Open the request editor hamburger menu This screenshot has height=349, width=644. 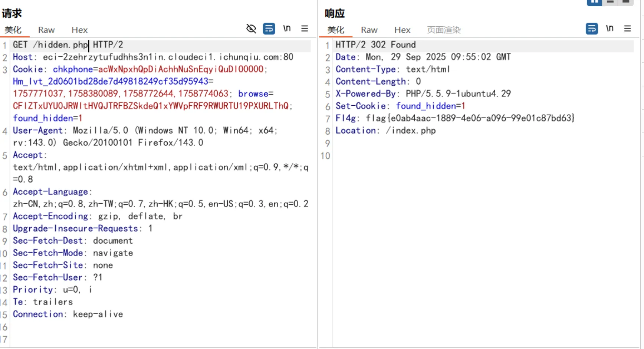tap(305, 29)
